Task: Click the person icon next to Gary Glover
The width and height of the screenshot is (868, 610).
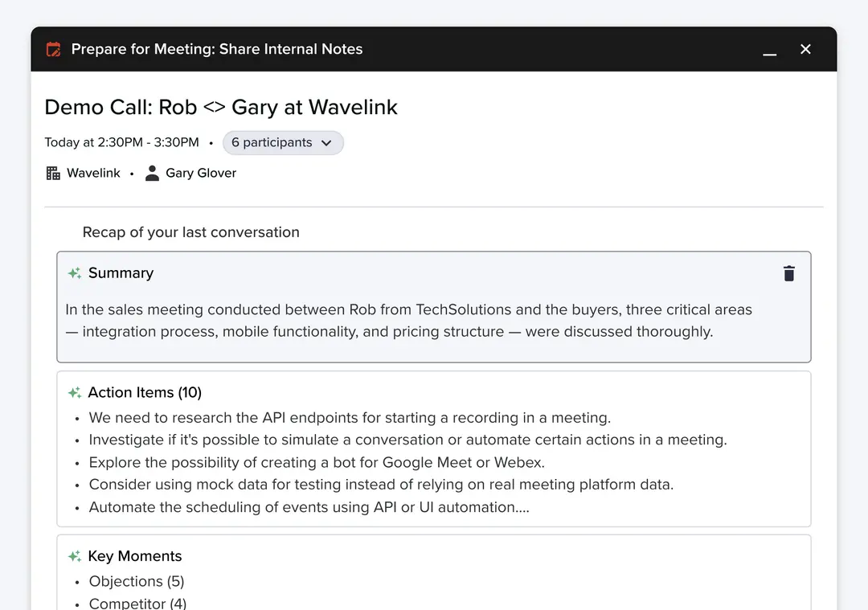Action: point(152,174)
